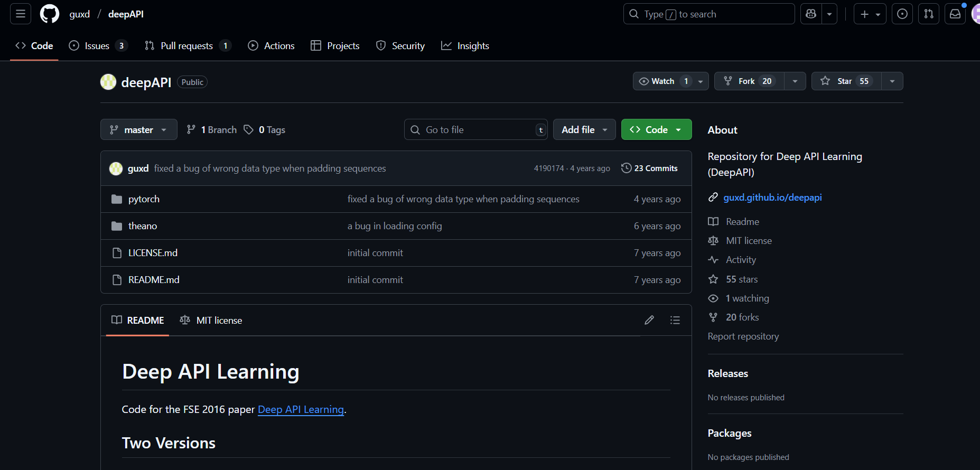Screen dimensions: 980x470
Task: Open the latest commit message link
Action: pyautogui.click(x=270, y=168)
